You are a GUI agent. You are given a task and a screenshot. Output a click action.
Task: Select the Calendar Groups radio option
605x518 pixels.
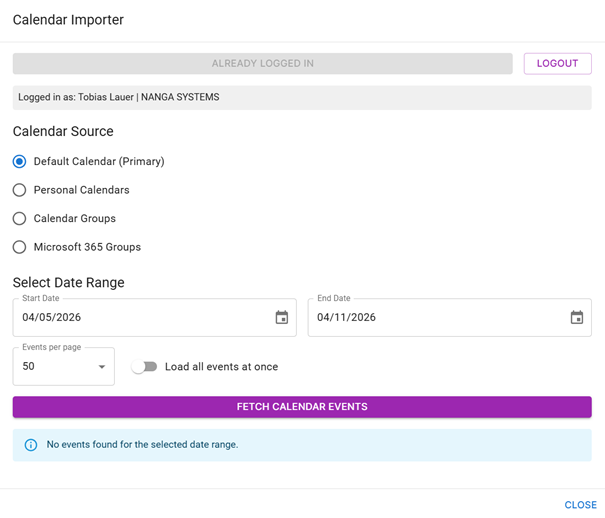tap(19, 218)
